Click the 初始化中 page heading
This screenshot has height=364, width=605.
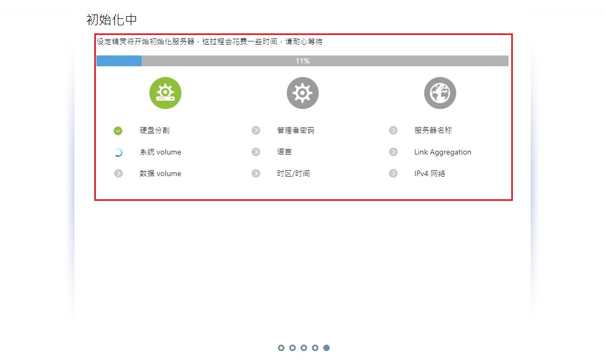click(112, 20)
